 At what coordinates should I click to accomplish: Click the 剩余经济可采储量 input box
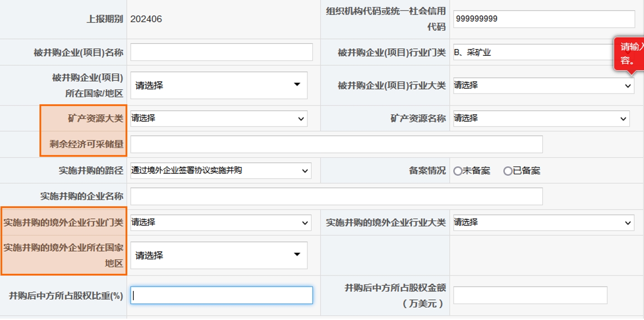point(336,145)
